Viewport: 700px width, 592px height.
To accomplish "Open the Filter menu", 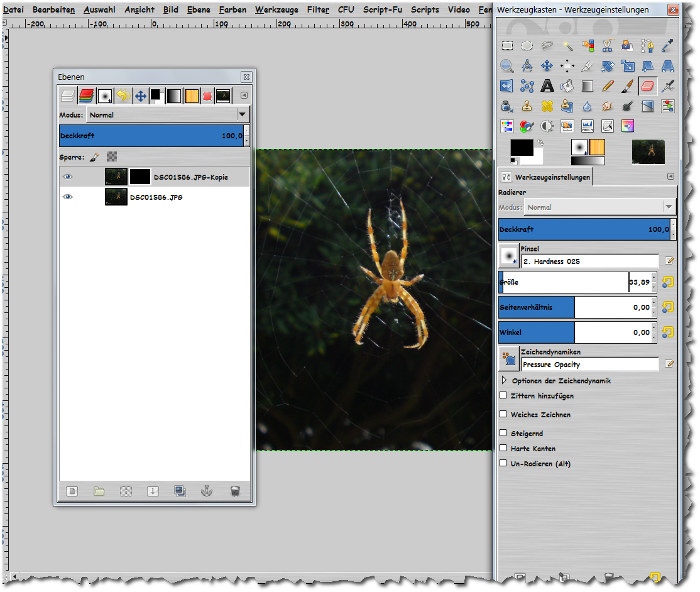I will pyautogui.click(x=319, y=9).
